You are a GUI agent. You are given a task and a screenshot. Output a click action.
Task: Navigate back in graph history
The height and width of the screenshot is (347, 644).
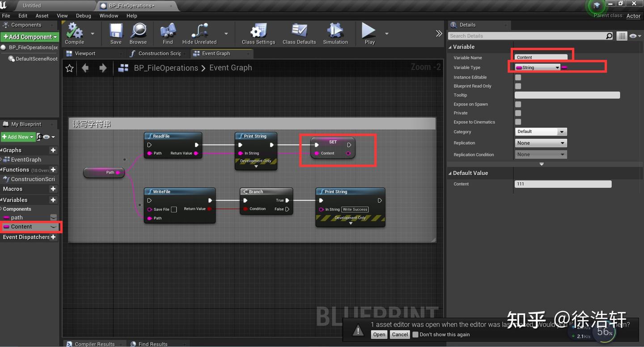pos(85,68)
